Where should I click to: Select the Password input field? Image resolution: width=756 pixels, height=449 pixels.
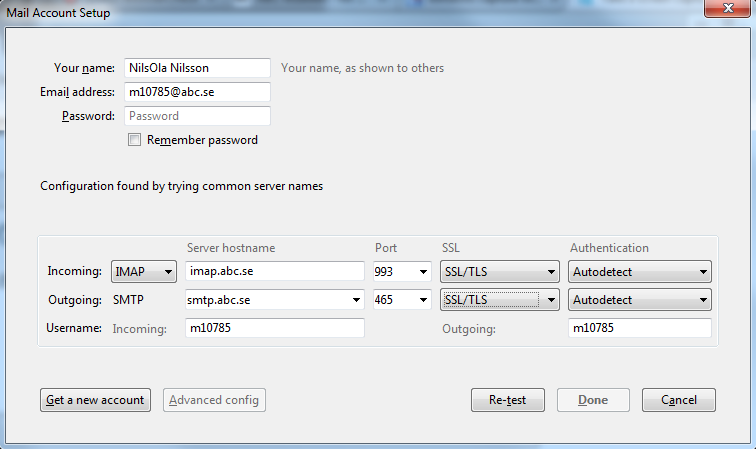tap(197, 116)
